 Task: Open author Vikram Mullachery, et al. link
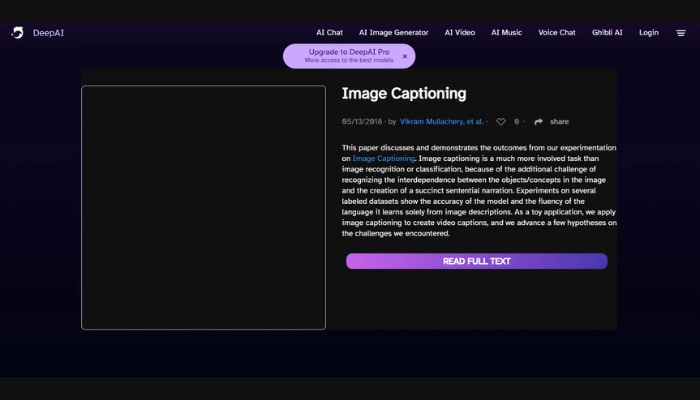[442, 121]
